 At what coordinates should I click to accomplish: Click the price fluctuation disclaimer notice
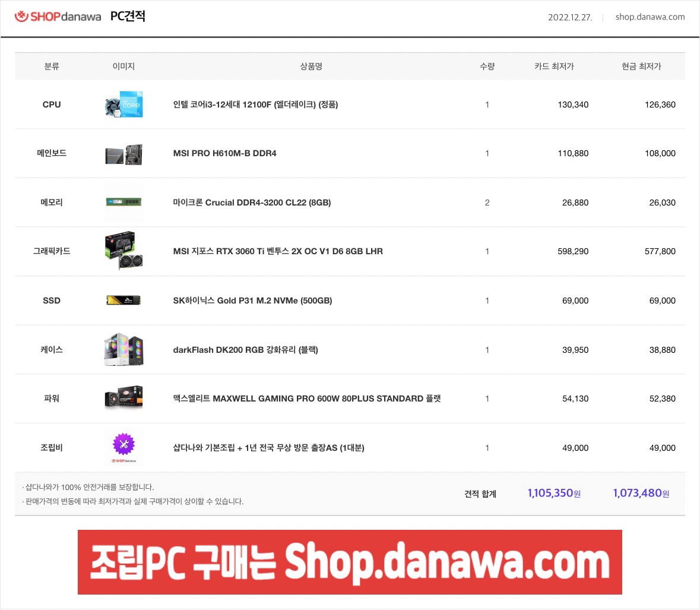tap(132, 501)
